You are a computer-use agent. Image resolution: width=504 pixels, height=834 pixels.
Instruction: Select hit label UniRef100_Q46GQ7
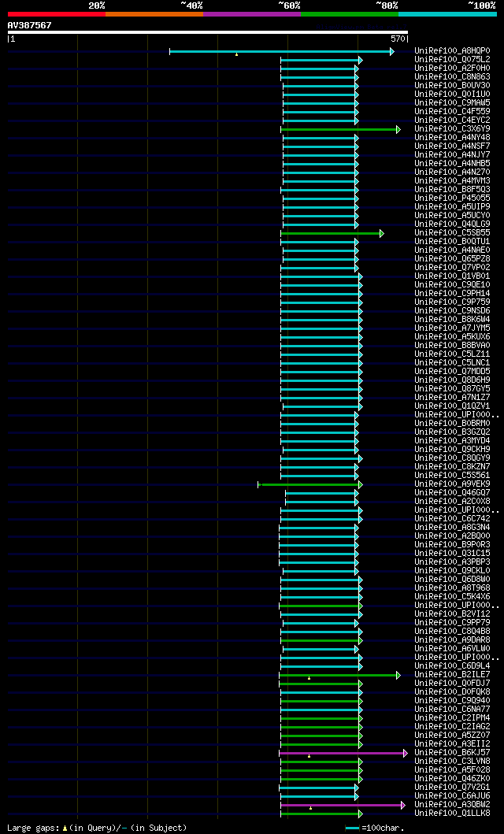tap(453, 492)
